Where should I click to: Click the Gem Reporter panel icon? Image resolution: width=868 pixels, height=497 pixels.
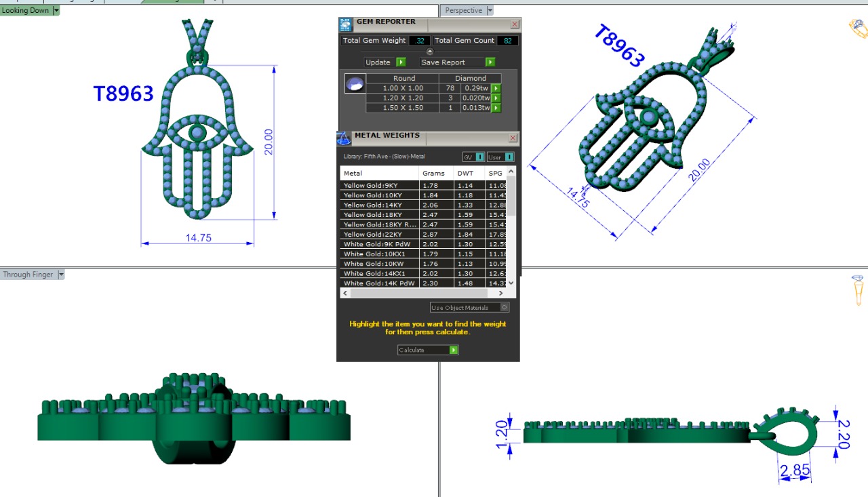[346, 25]
